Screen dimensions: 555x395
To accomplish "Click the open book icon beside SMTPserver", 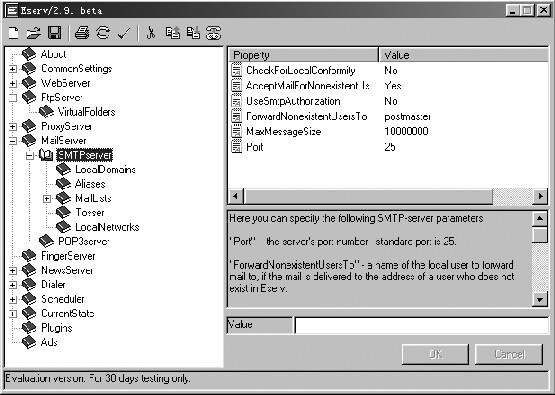I will [46, 155].
